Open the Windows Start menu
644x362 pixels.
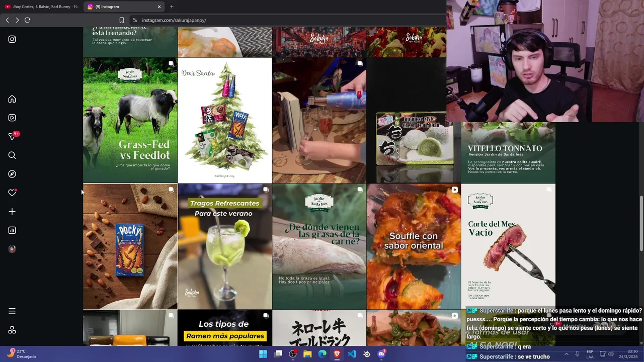(x=263, y=354)
